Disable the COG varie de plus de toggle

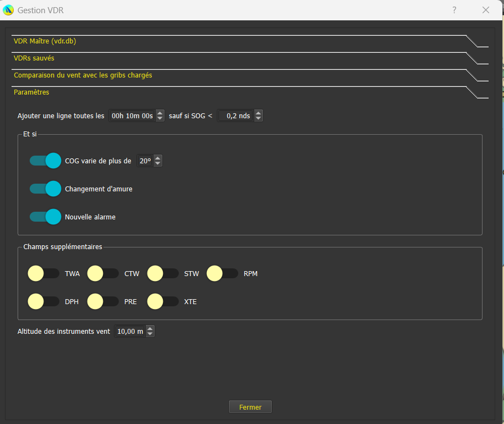45,161
